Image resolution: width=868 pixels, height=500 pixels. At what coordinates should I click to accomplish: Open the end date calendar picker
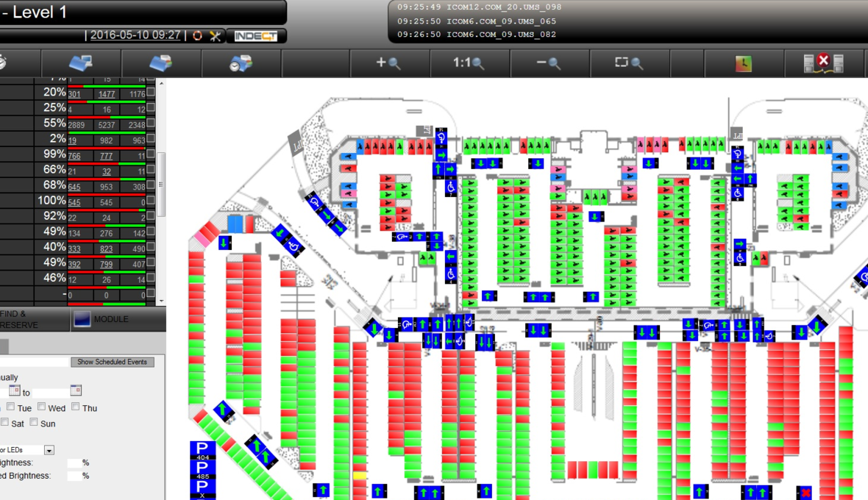pos(76,390)
